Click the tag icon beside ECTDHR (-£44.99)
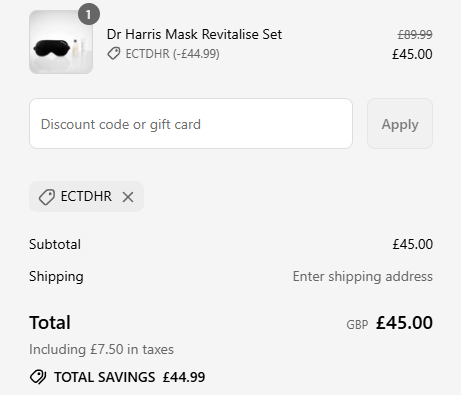This screenshot has height=395, width=461. click(x=114, y=54)
